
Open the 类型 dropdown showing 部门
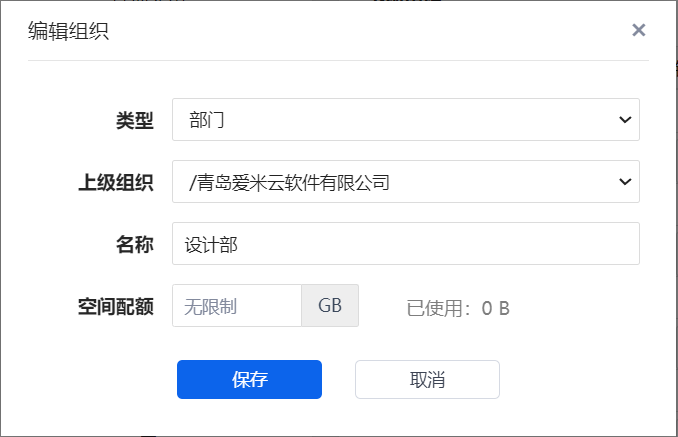406,120
